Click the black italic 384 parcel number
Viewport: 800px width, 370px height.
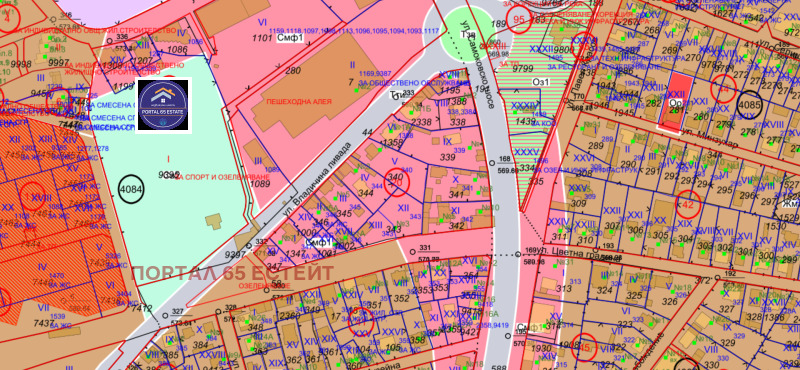200,344
